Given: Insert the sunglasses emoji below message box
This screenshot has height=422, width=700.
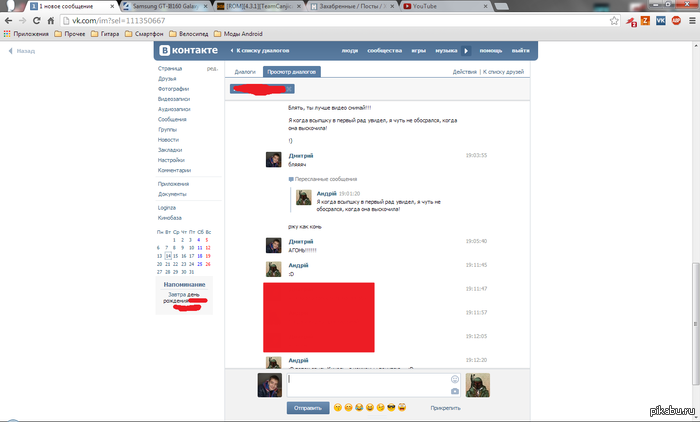Looking at the screenshot, I should 391,408.
